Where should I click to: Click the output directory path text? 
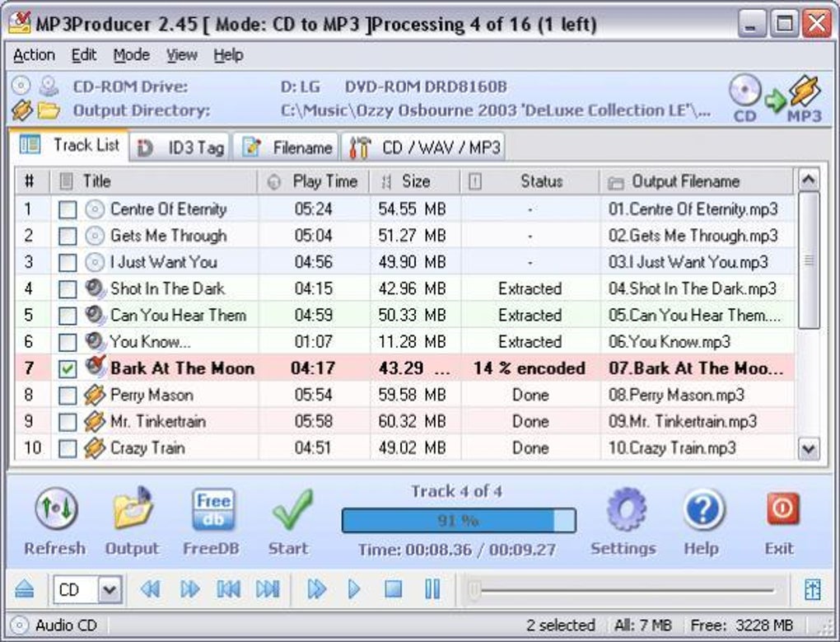click(x=496, y=110)
